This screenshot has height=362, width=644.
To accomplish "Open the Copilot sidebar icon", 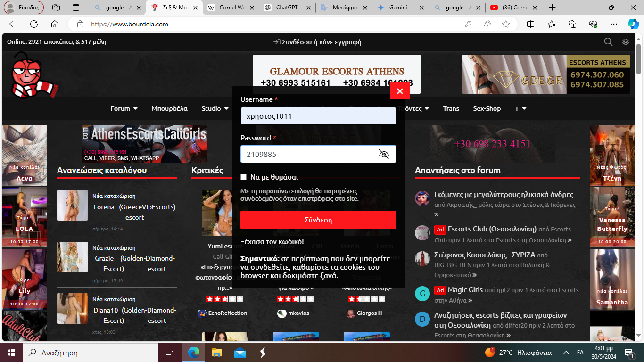I will pyautogui.click(x=633, y=24).
